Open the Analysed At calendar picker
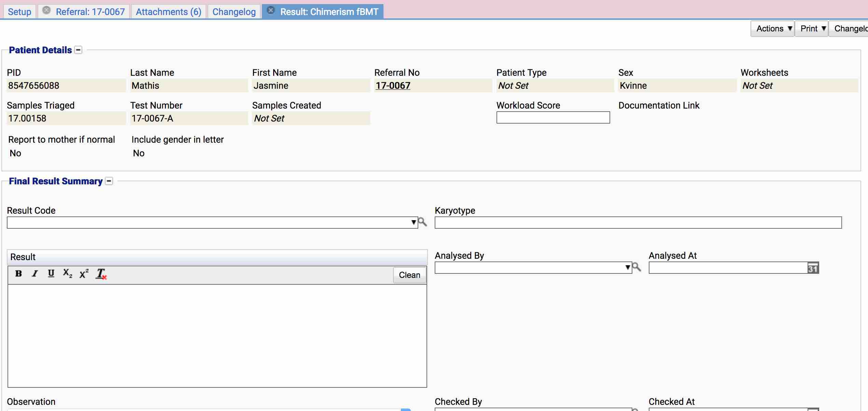868x411 pixels. click(x=813, y=268)
